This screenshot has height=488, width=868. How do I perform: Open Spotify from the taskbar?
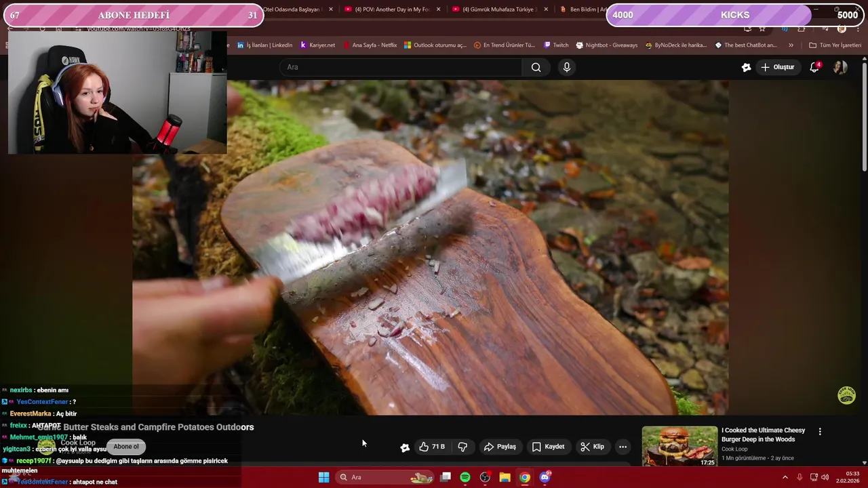click(465, 477)
